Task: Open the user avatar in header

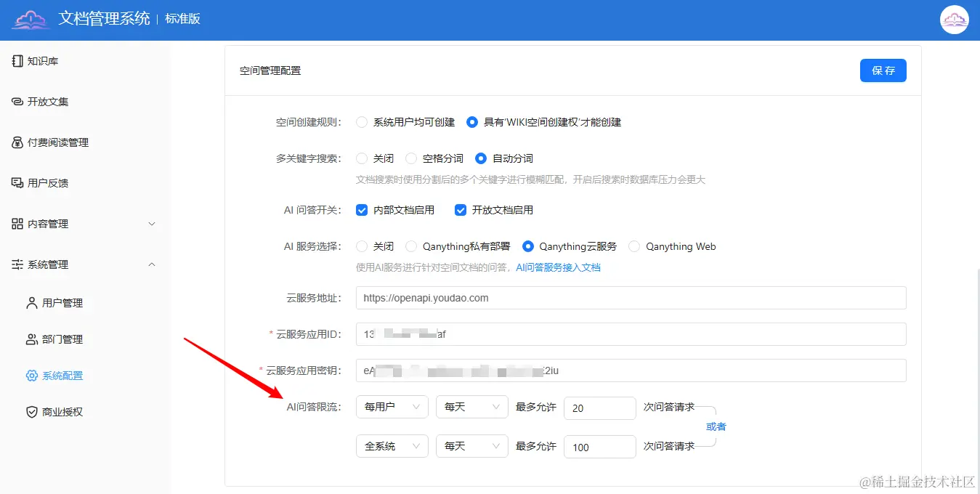Action: coord(955,20)
